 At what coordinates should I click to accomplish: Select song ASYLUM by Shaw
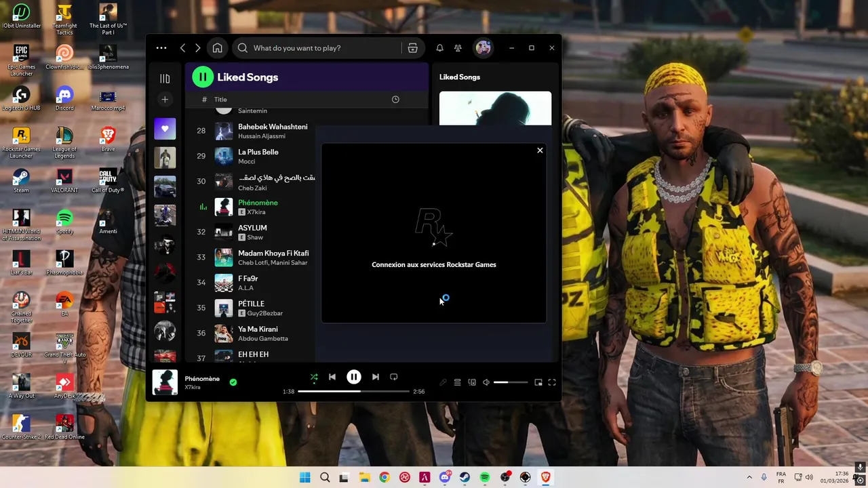point(252,228)
